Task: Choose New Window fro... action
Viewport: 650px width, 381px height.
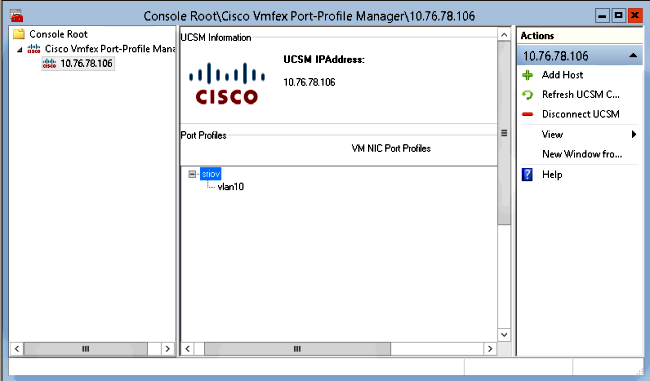Action: 582,154
